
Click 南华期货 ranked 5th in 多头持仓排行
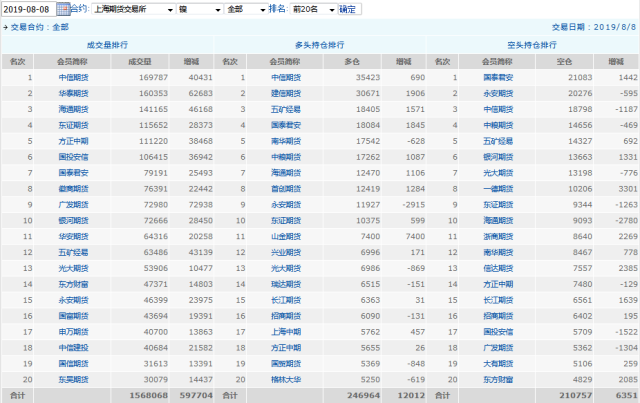pyautogui.click(x=286, y=141)
